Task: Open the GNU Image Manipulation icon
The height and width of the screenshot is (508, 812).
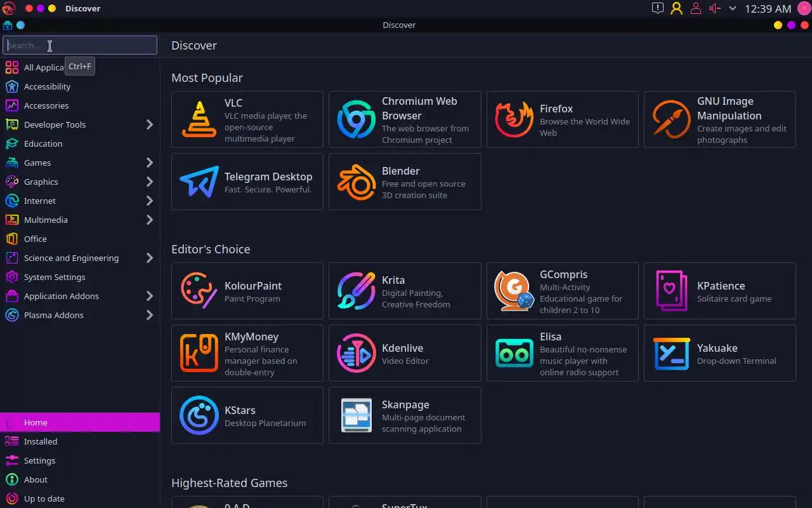Action: (671, 119)
